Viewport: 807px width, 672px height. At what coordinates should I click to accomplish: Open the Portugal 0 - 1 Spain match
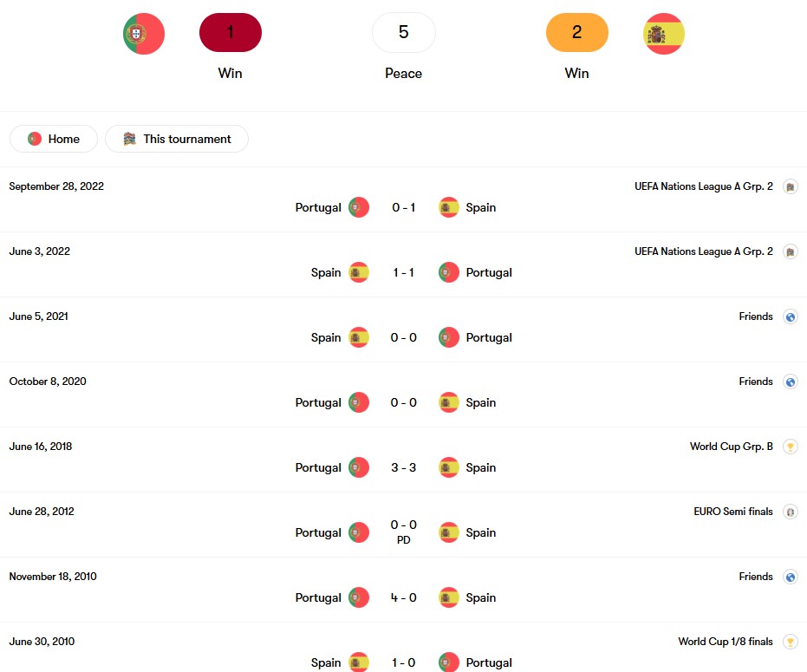404,199
